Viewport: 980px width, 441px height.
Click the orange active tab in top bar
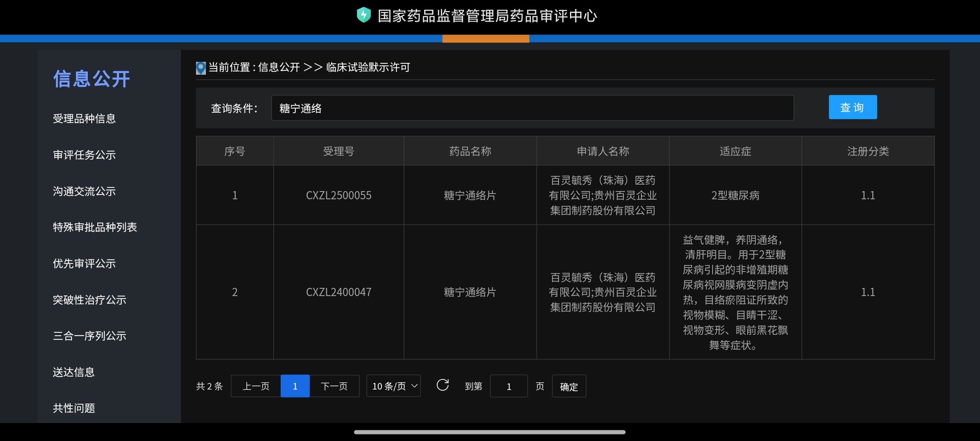(x=486, y=39)
